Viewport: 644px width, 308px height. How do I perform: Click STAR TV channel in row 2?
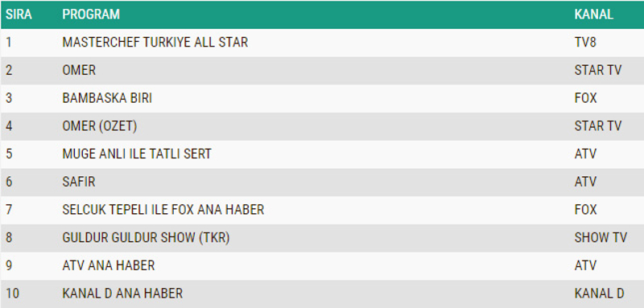point(598,70)
